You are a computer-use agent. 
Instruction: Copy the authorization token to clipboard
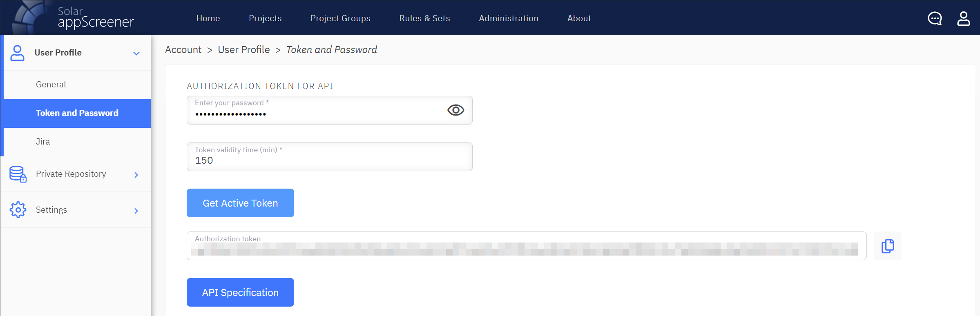click(887, 246)
